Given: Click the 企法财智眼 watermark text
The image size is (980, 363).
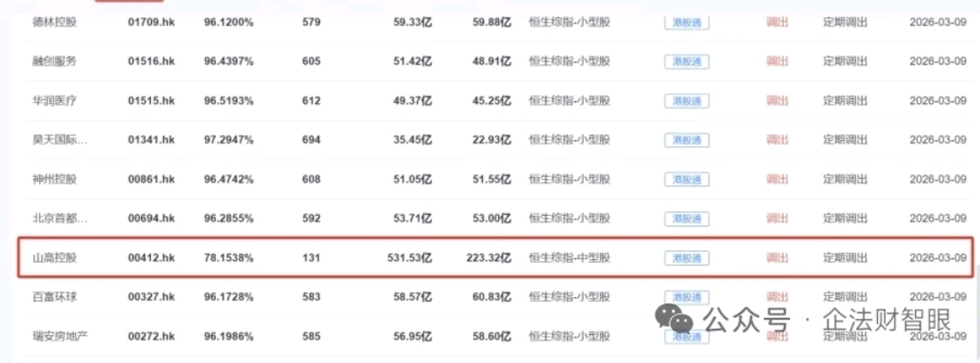Looking at the screenshot, I should [886, 320].
